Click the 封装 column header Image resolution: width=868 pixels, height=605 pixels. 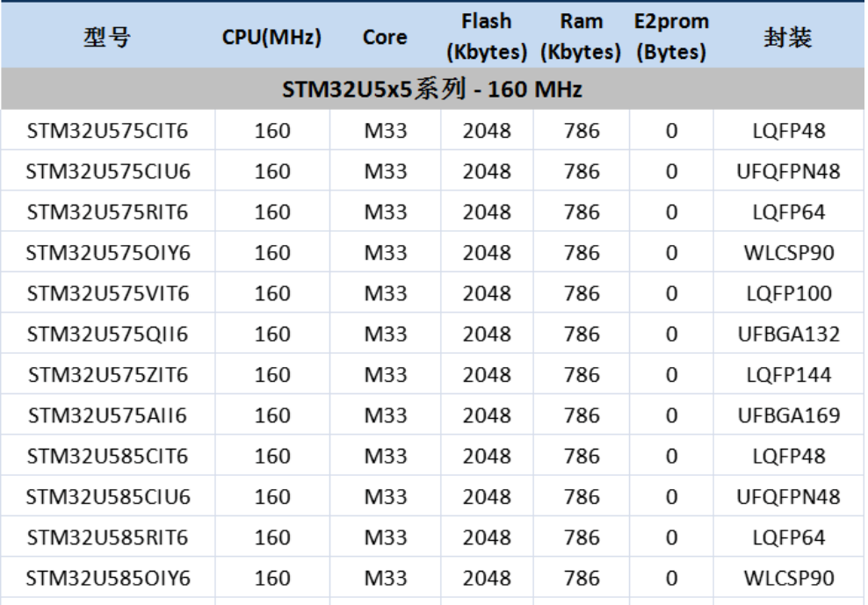788,37
